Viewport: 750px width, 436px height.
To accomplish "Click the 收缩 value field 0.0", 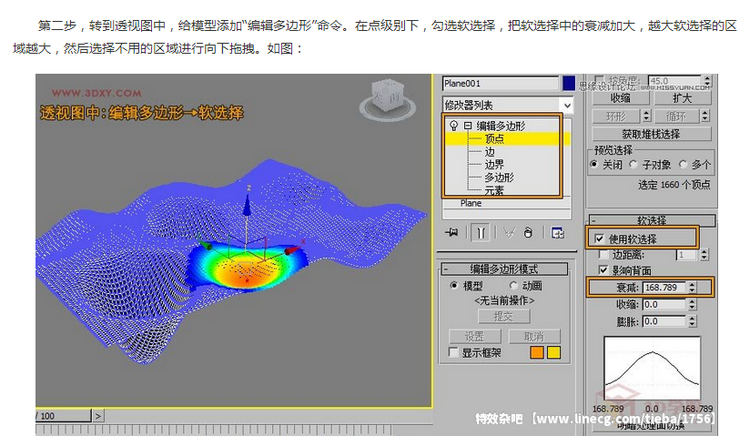I will coord(664,305).
